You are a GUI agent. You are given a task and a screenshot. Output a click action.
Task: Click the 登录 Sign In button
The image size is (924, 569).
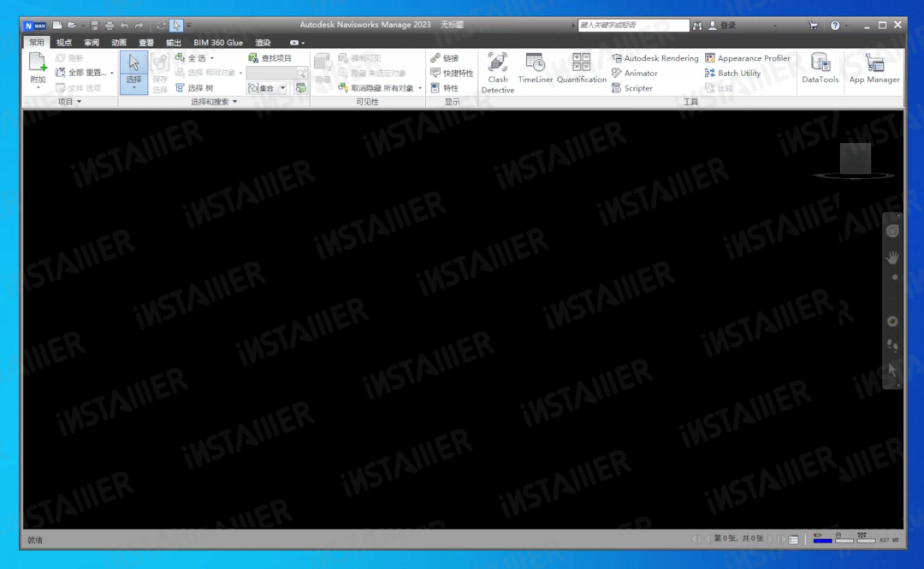pos(722,26)
